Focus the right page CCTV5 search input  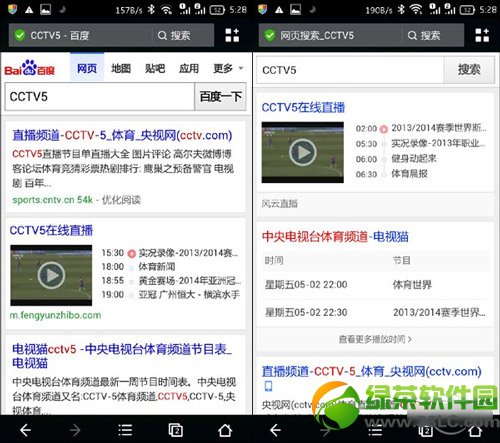tap(350, 70)
